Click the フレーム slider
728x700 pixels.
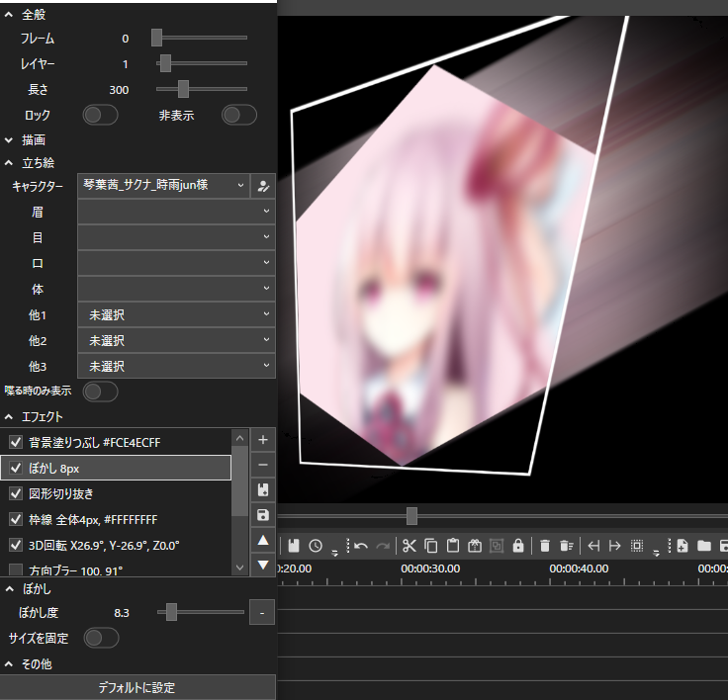200,38
